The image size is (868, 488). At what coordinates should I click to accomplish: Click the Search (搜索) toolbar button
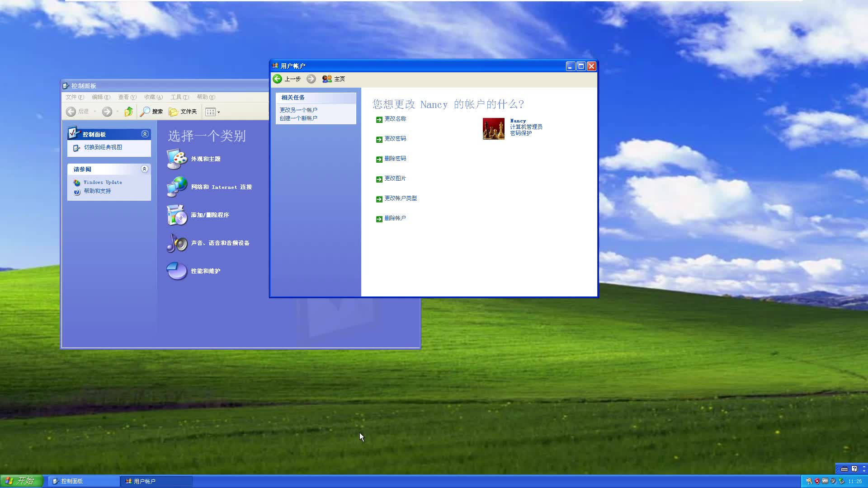click(151, 112)
